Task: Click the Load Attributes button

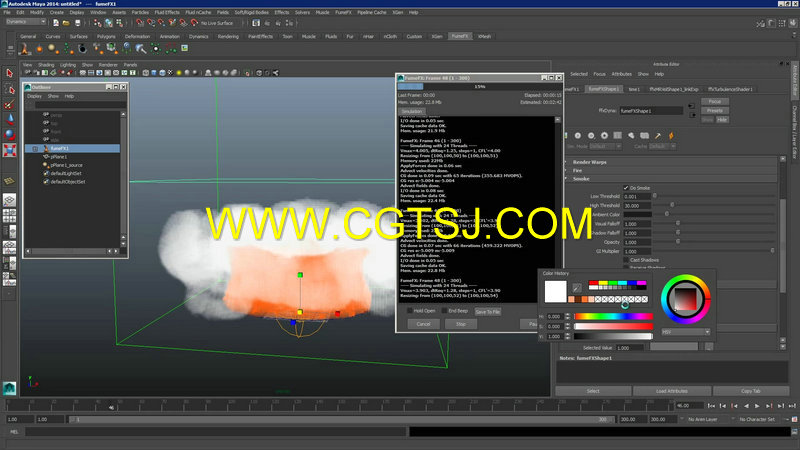Action: pyautogui.click(x=672, y=391)
